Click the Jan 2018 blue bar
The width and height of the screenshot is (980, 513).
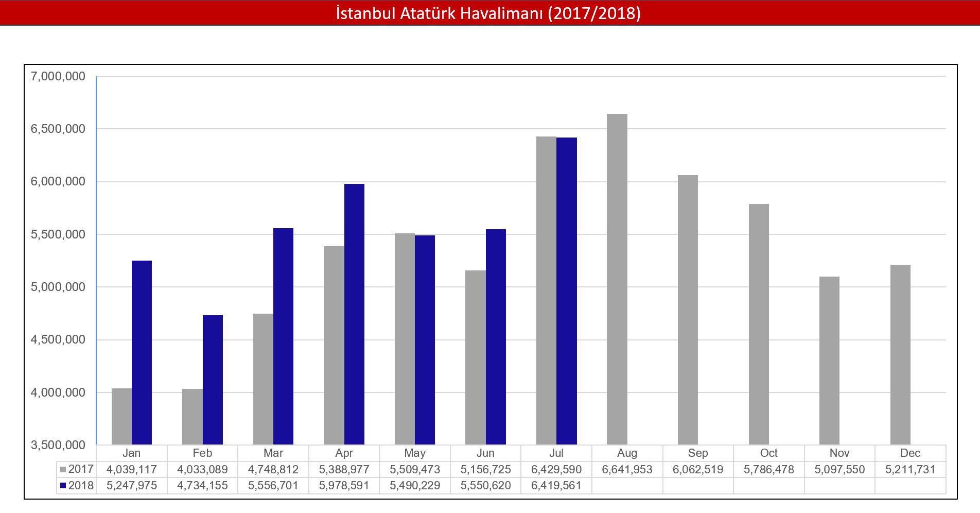[x=142, y=352]
